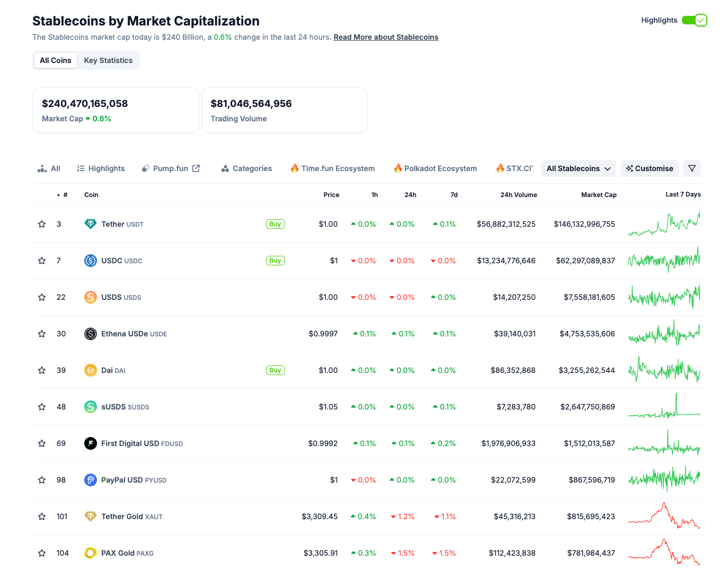Click the Tether coin logo
Image resolution: width=728 pixels, height=570 pixels.
click(90, 224)
